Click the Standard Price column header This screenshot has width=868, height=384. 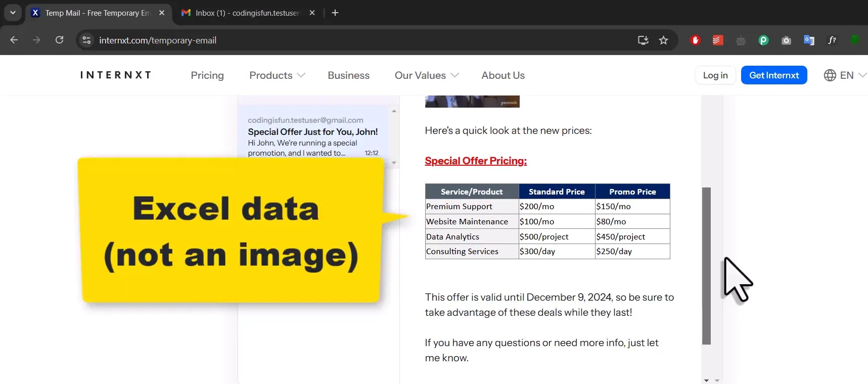pos(557,191)
